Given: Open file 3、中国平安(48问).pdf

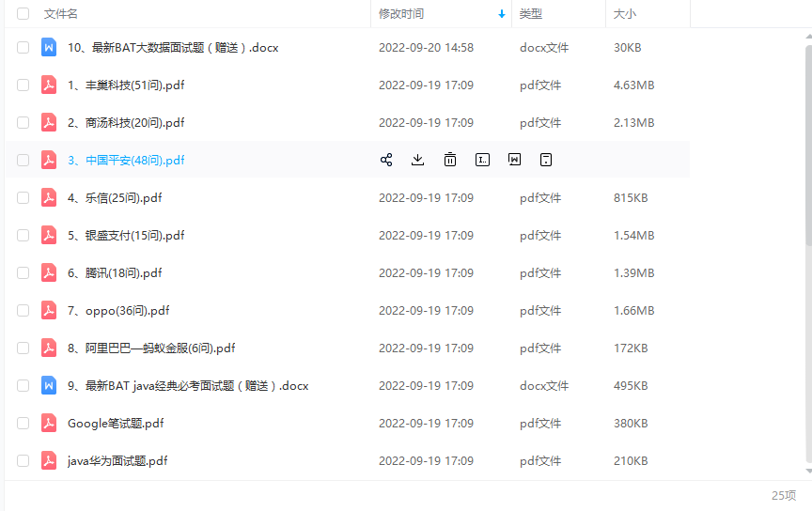Looking at the screenshot, I should pos(126,160).
